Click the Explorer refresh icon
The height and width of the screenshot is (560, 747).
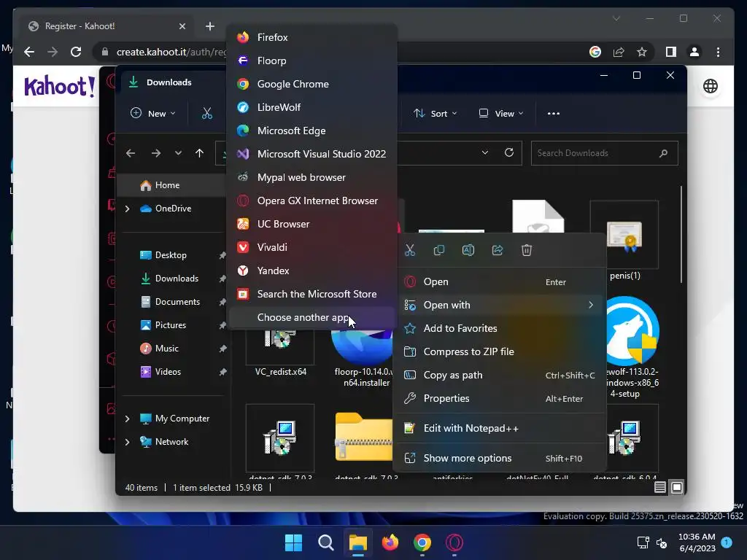click(x=508, y=152)
